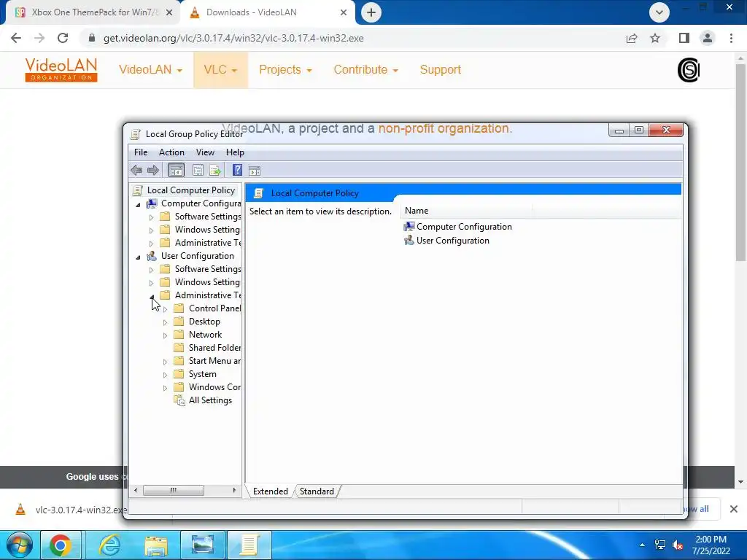
Task: Click non-profit organization link
Action: click(x=444, y=128)
